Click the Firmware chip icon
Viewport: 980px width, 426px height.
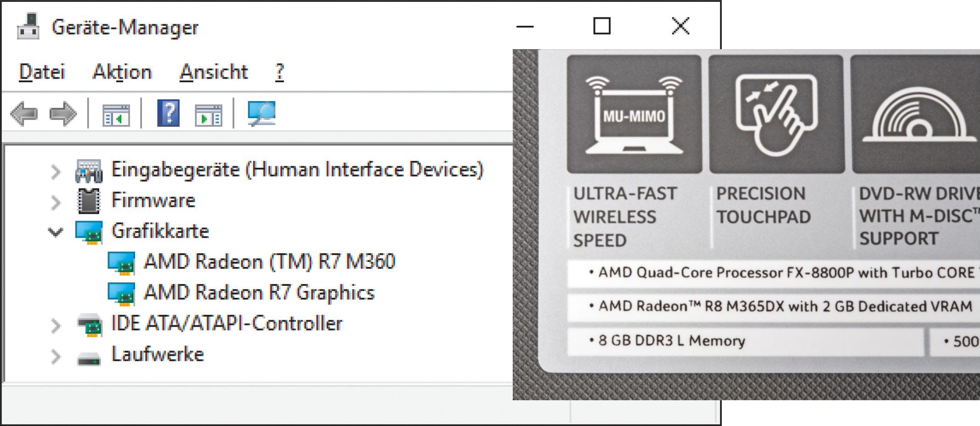89,201
